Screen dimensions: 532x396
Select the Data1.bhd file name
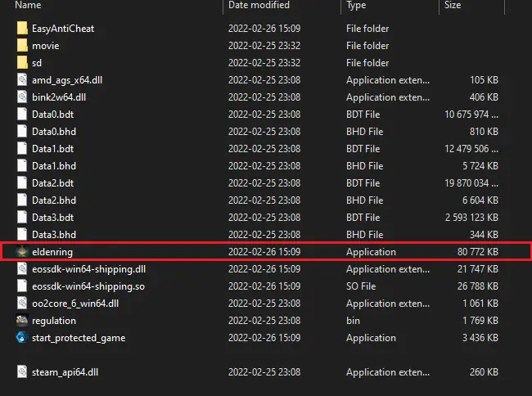tap(54, 166)
